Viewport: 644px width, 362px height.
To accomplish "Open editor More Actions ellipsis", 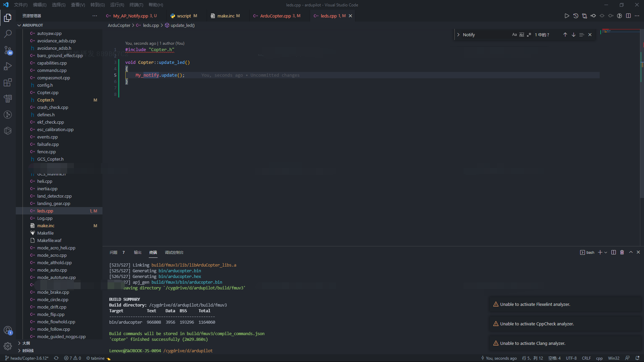I will pyautogui.click(x=637, y=16).
